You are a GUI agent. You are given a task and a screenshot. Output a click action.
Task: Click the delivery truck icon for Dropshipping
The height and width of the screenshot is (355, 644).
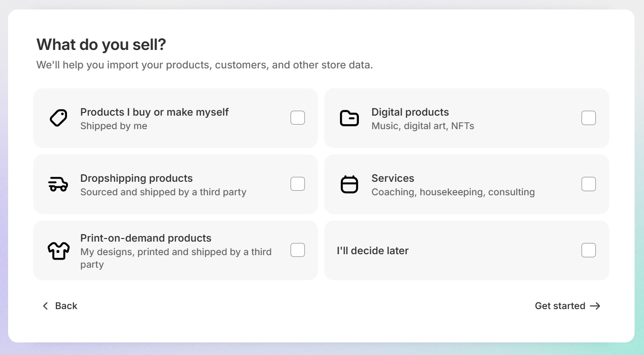[x=58, y=184]
